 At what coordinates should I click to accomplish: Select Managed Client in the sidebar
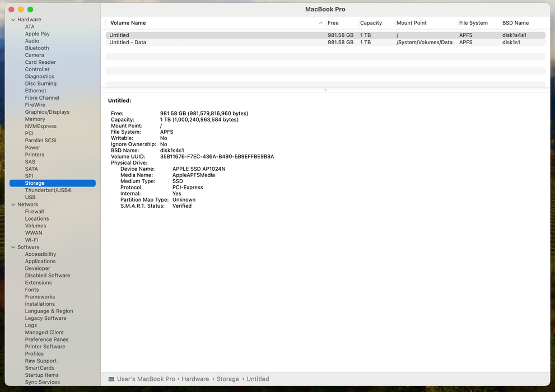point(44,333)
